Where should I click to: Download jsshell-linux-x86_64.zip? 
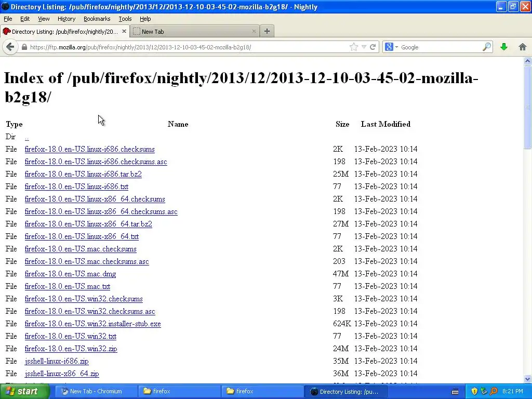click(62, 374)
